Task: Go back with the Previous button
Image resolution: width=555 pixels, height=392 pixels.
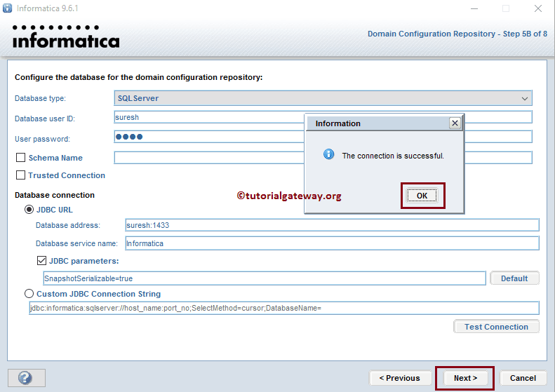Action: point(400,378)
